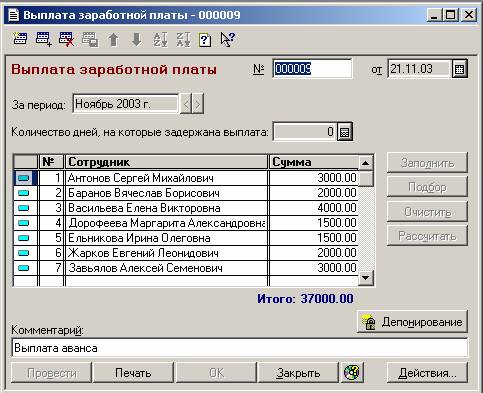Image resolution: width=483 pixels, height=393 pixels.
Task: Sort descending Z-A icon
Action: click(184, 39)
